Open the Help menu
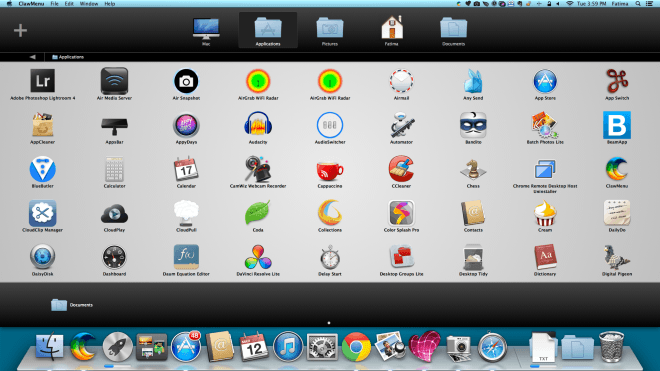 tap(109, 4)
